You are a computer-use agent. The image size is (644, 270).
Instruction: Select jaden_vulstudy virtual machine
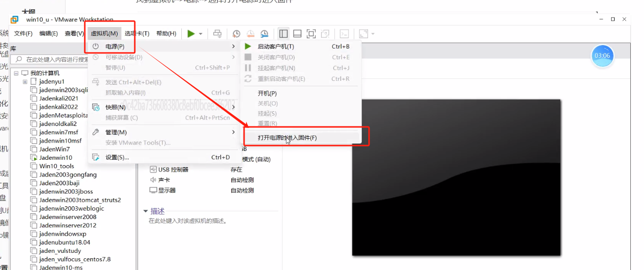coord(60,250)
